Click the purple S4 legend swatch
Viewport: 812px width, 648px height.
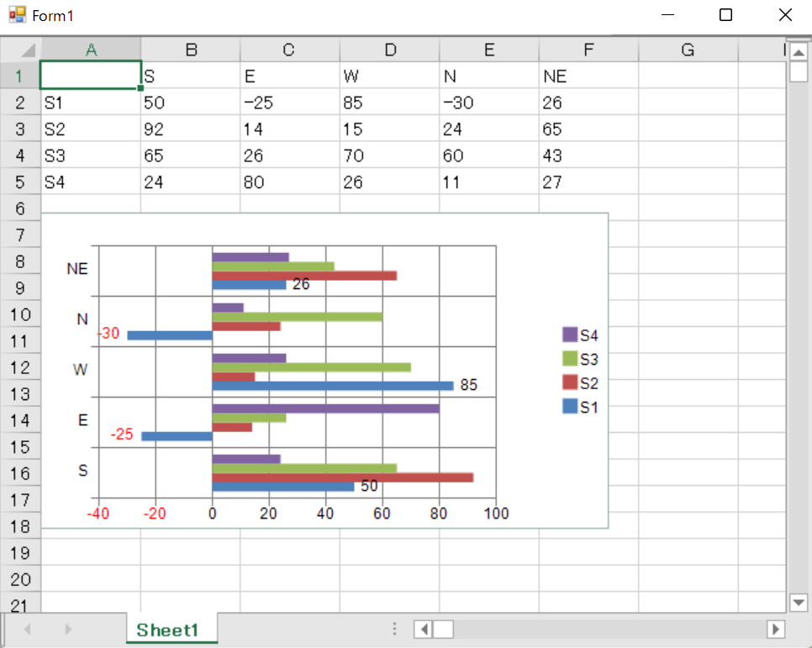click(570, 335)
